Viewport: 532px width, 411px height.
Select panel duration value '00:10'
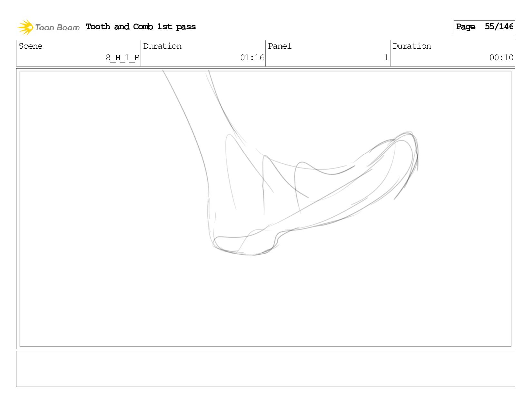pos(501,58)
